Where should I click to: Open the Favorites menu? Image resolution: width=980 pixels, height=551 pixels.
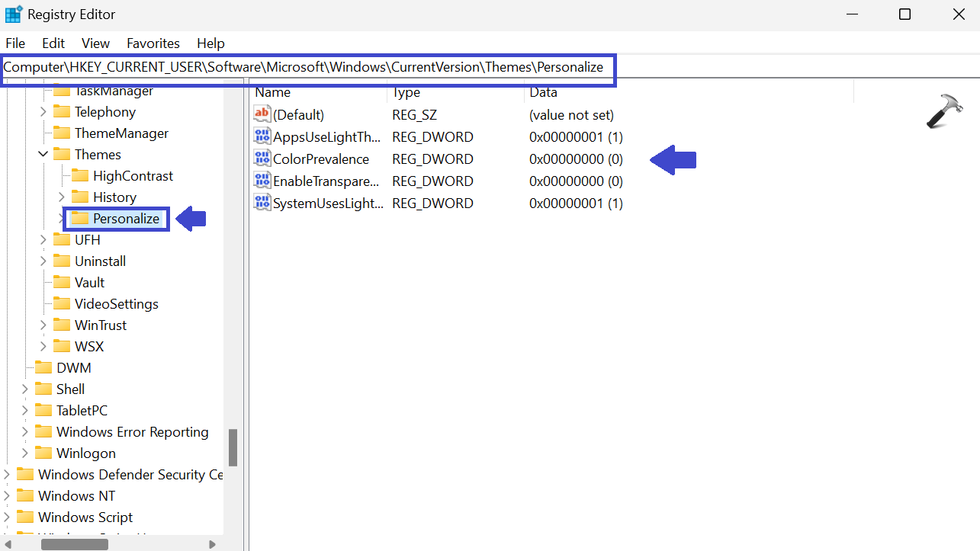(x=153, y=43)
